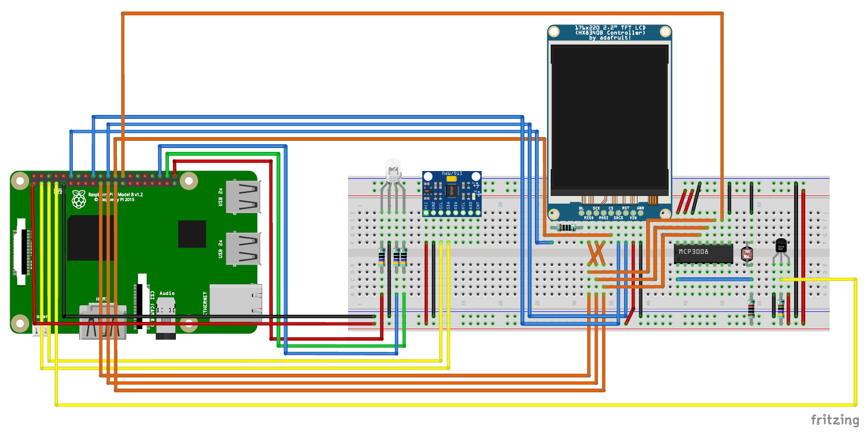Viewport: 868px width, 435px height.
Task: Select the MCP3008 ADC chip
Action: coord(704,254)
